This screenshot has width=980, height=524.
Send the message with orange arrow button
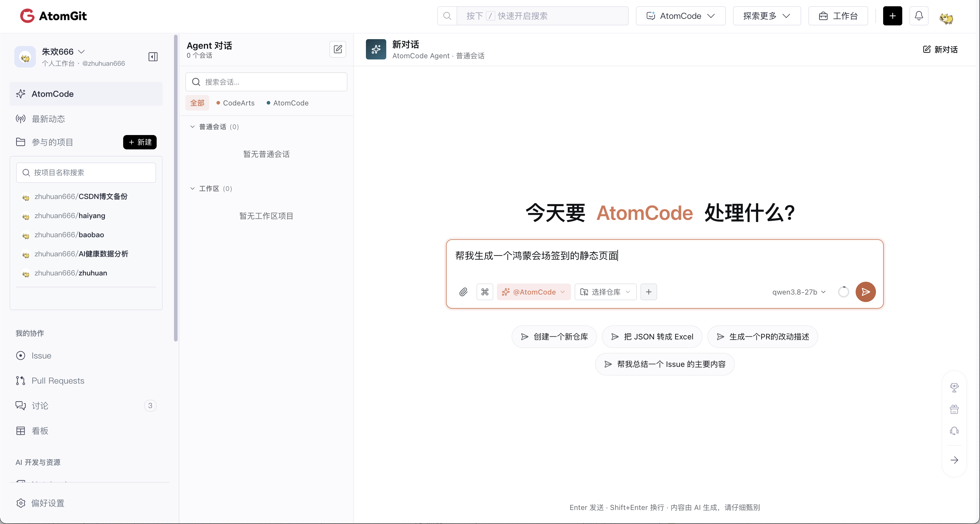pos(865,292)
